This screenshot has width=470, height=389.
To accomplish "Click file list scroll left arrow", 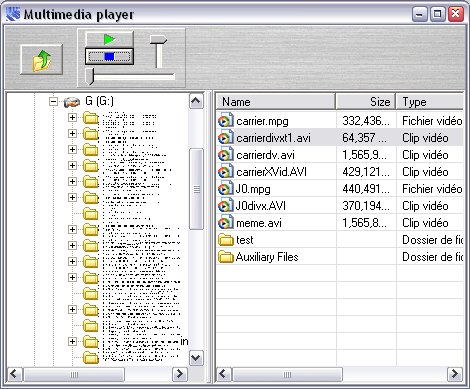I will point(224,374).
